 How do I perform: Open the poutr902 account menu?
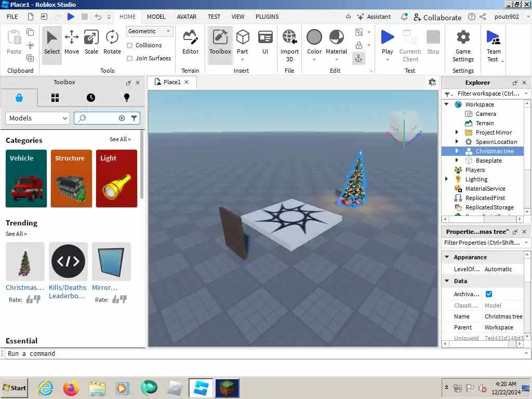pos(507,17)
